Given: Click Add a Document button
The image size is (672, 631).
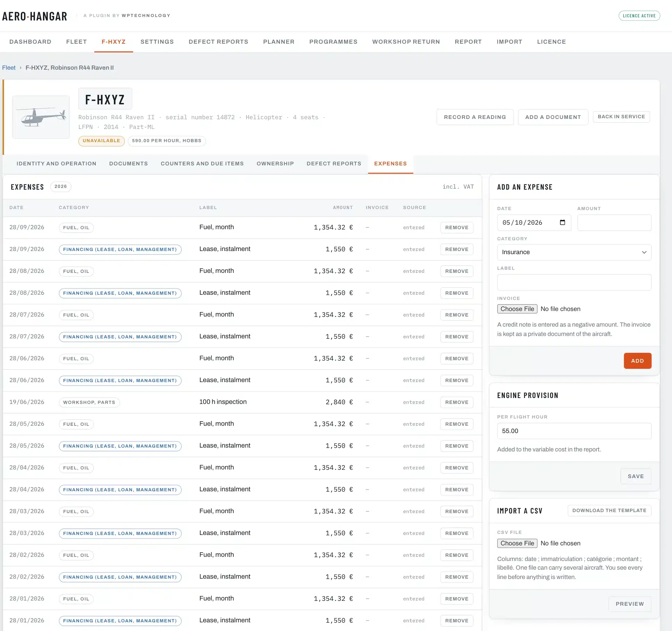Looking at the screenshot, I should tap(553, 117).
